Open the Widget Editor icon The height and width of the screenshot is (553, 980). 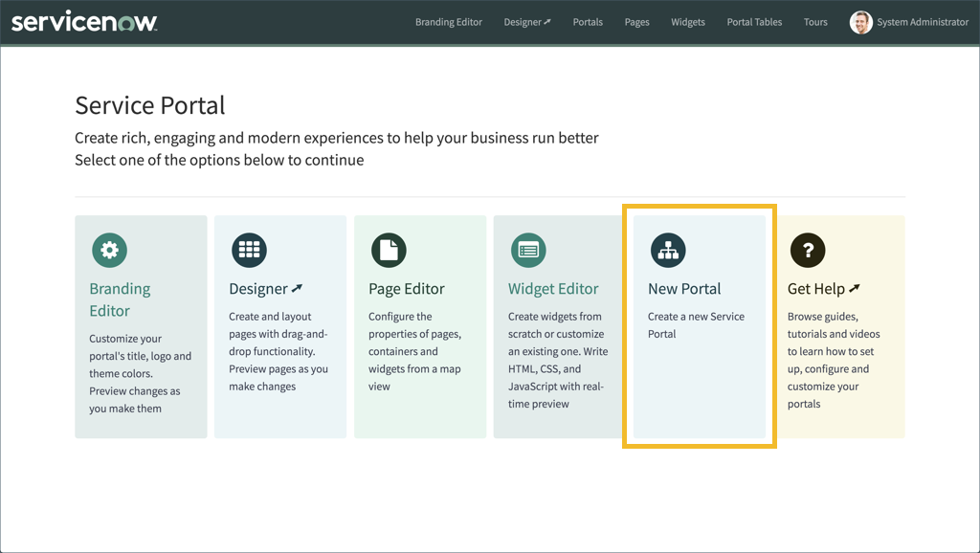[528, 250]
